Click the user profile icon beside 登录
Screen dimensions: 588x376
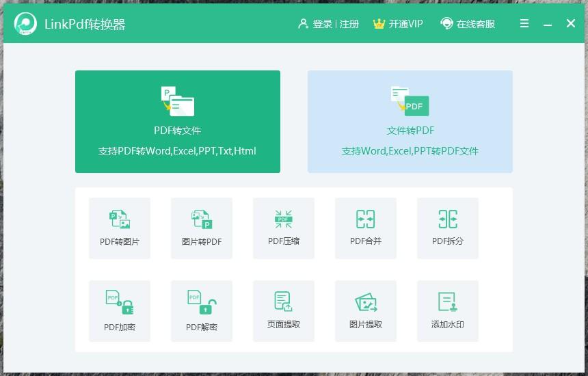[x=303, y=24]
